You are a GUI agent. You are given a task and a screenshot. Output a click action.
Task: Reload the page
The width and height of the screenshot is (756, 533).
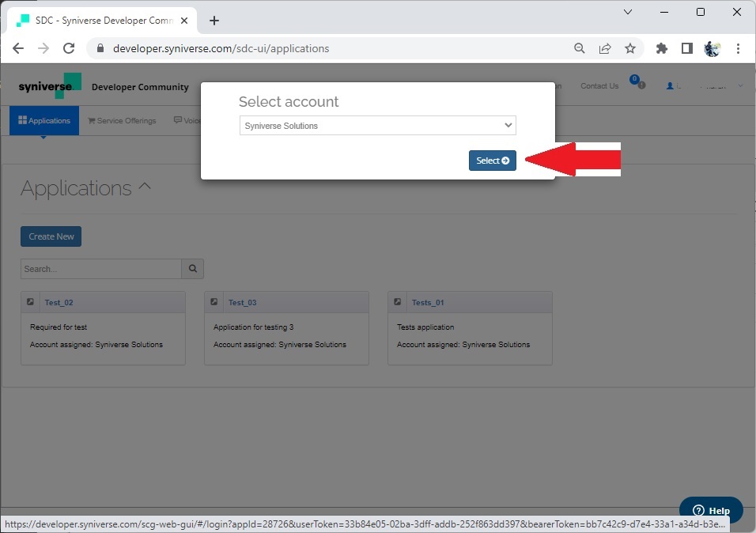69,48
